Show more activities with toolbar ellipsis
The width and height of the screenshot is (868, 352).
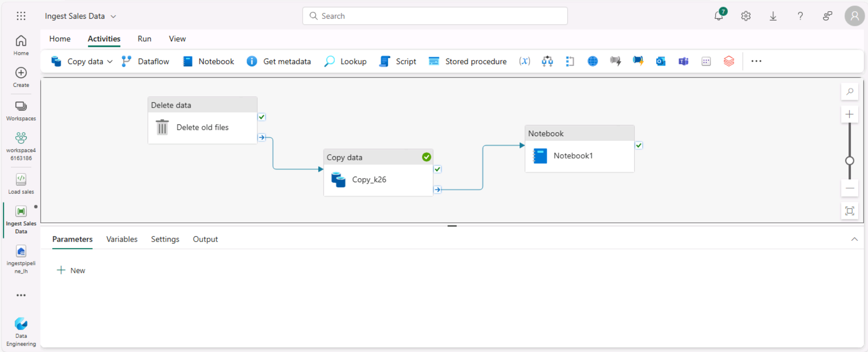[x=756, y=61]
